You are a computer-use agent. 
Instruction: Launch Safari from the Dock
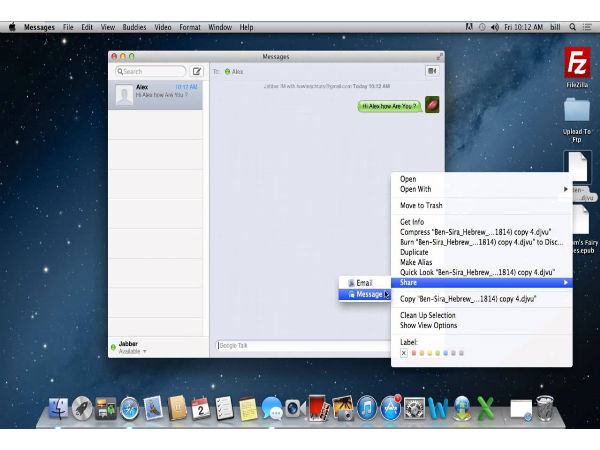pos(129,409)
